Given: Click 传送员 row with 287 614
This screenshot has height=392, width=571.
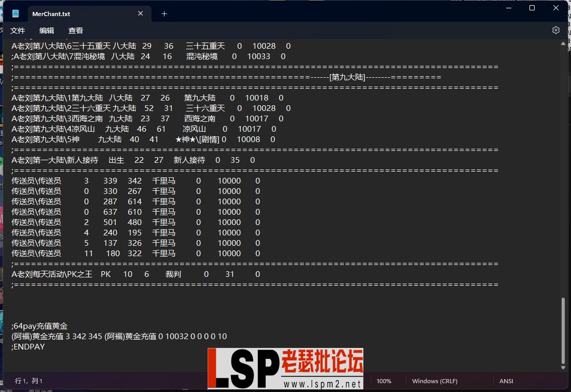Looking at the screenshot, I should point(136,202).
